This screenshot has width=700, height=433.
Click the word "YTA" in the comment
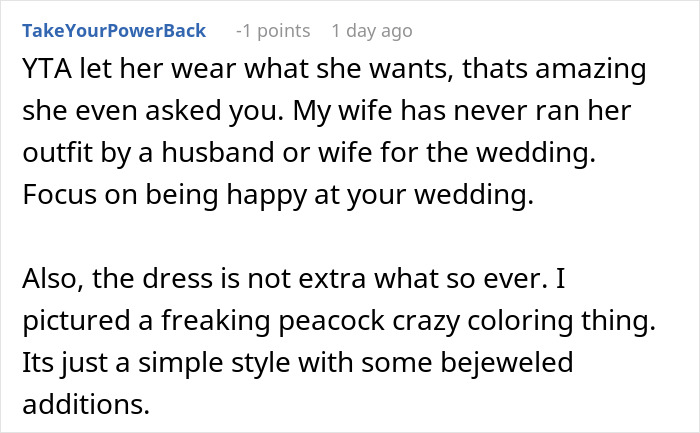pyautogui.click(x=45, y=72)
